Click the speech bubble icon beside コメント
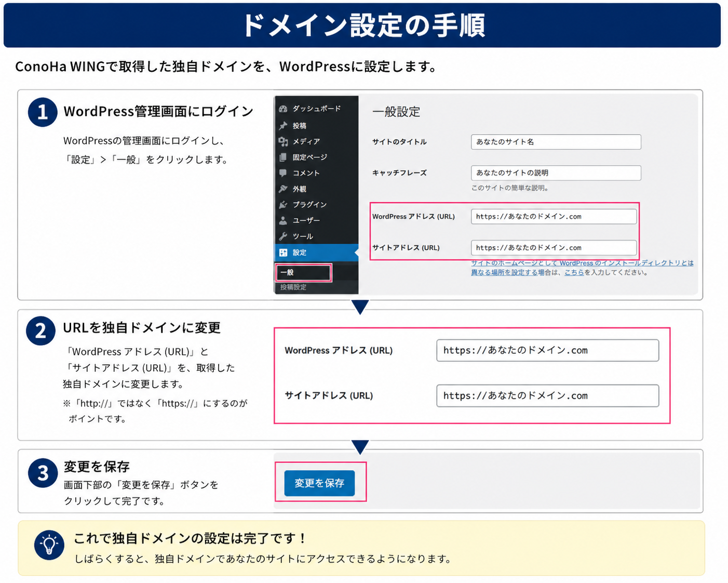The width and height of the screenshot is (728, 583). tap(283, 173)
